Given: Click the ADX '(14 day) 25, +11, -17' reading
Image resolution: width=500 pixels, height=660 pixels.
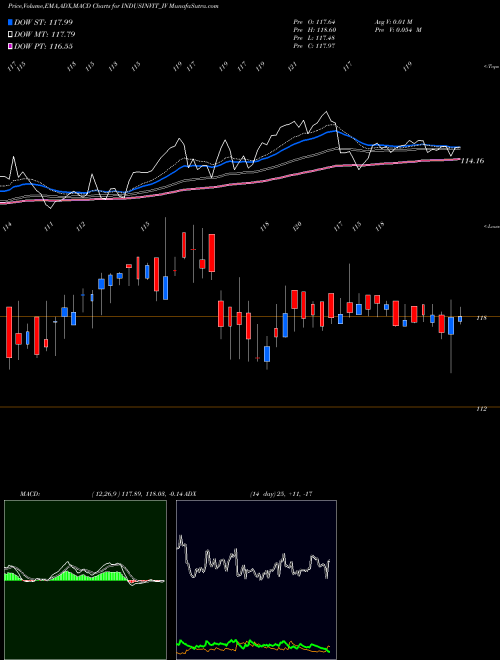Looking at the screenshot, I should (x=280, y=494).
